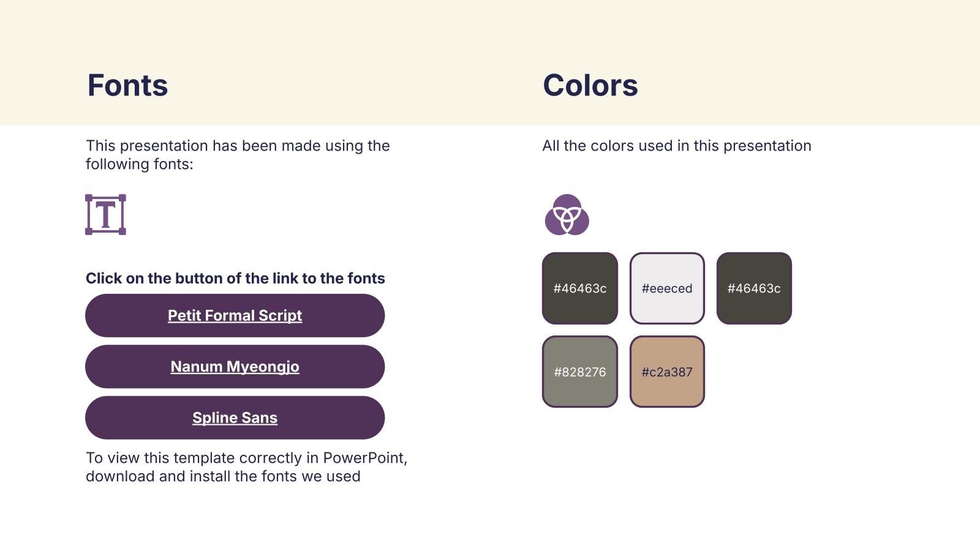Viewport: 980px width, 551px height.
Task: Select the "This presentation has been made" text
Action: (238, 146)
